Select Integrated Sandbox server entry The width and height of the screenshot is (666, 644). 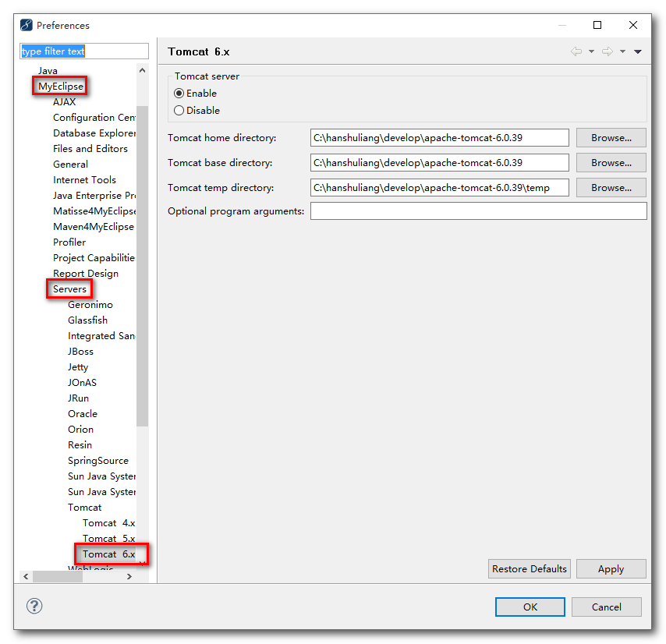coord(101,336)
